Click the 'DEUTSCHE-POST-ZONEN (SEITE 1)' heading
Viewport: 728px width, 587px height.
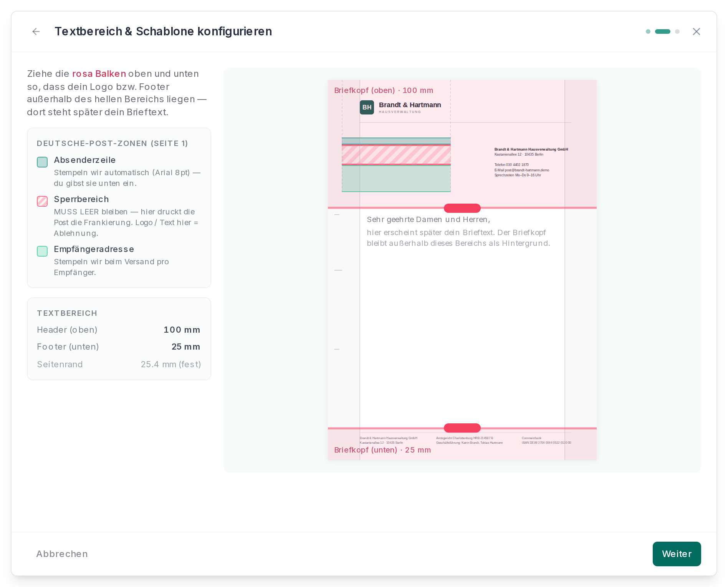click(113, 143)
